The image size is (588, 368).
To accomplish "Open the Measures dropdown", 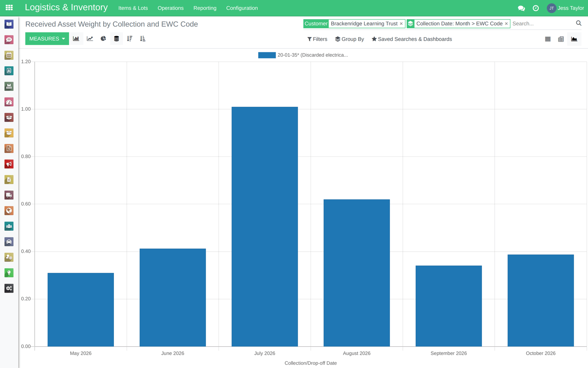I will point(47,39).
